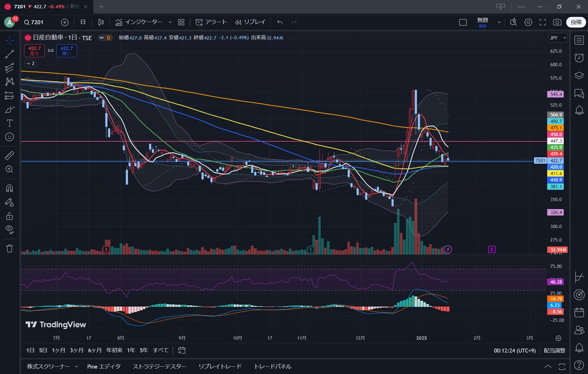Screen dimensions: 588x374
Task: Open the indicator templates grid icon
Action: (181, 22)
